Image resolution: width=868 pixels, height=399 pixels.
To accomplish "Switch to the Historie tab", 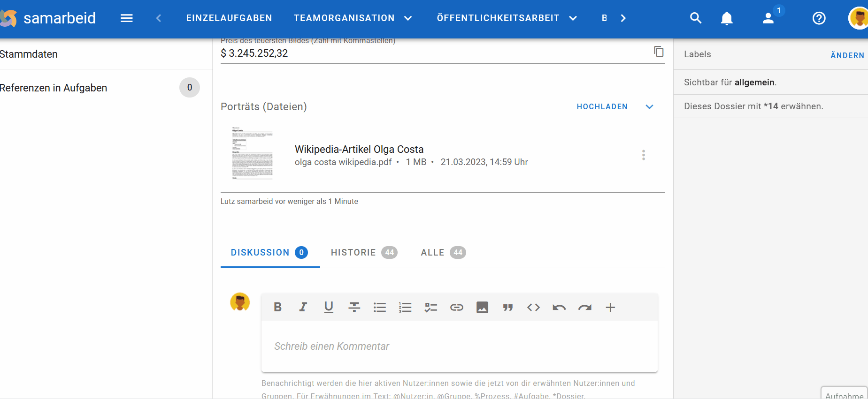I will click(x=364, y=253).
